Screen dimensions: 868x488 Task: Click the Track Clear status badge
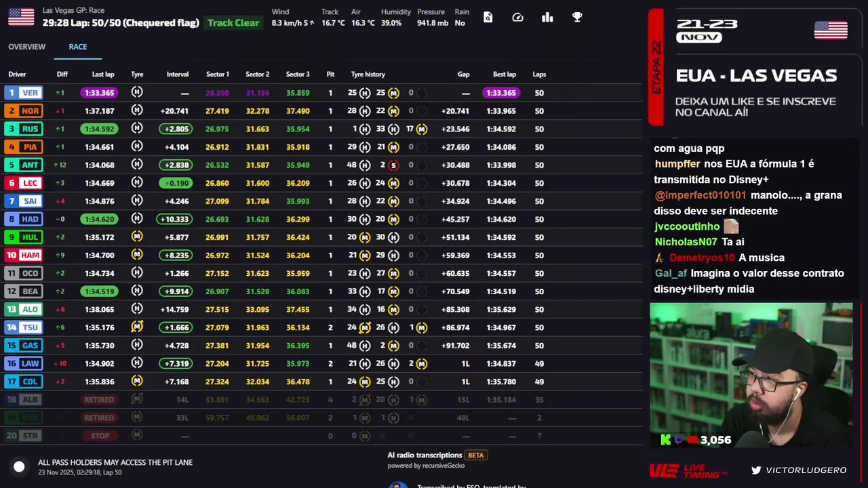coord(233,22)
